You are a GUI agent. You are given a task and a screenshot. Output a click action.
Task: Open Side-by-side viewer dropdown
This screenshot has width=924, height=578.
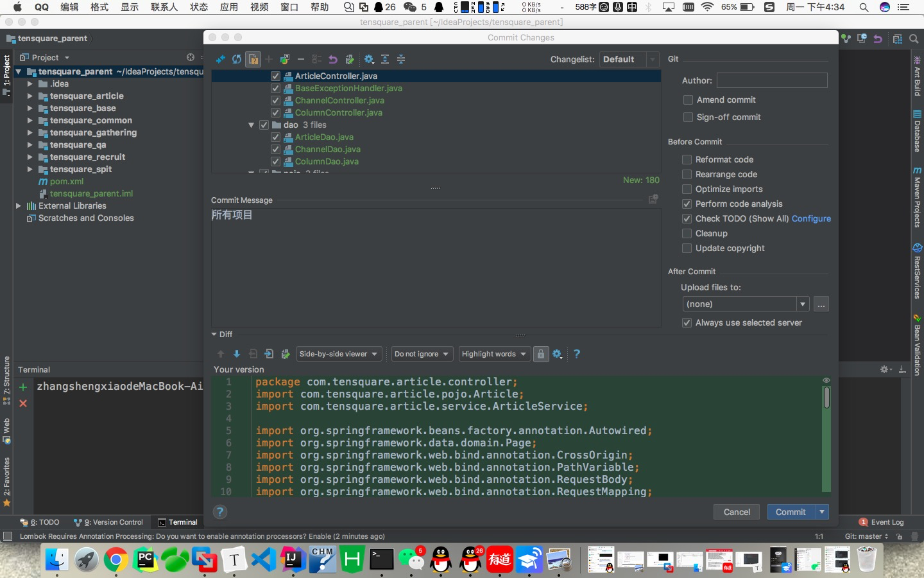pyautogui.click(x=339, y=354)
